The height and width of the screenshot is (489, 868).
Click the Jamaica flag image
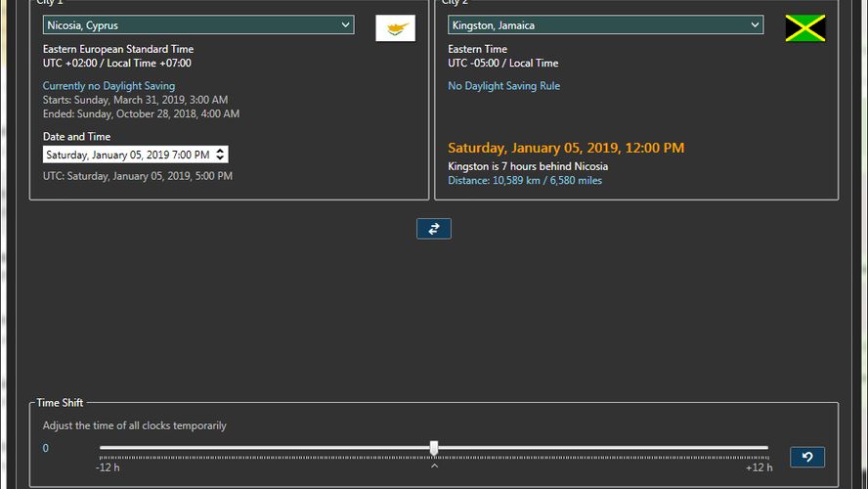(804, 28)
